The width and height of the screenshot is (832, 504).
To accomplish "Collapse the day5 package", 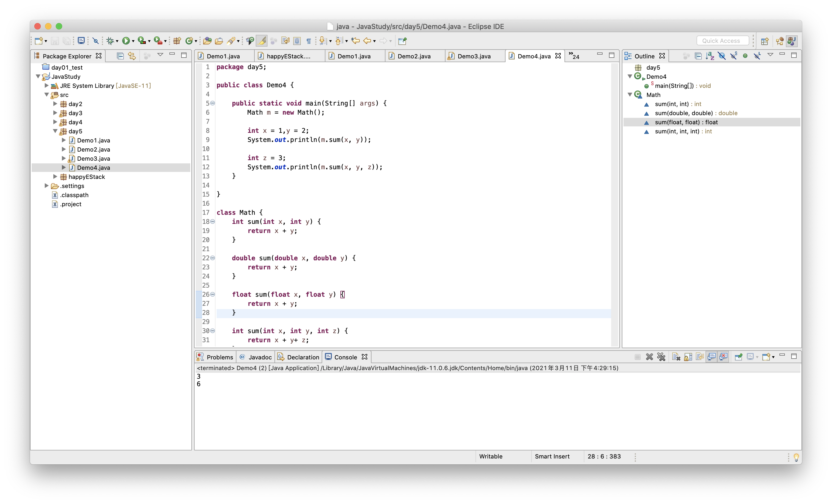I will click(55, 131).
